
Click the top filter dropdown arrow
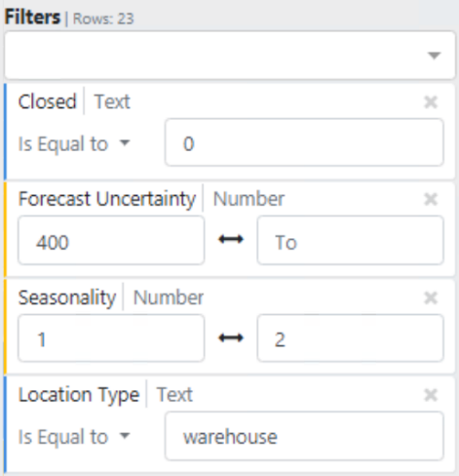(x=434, y=56)
